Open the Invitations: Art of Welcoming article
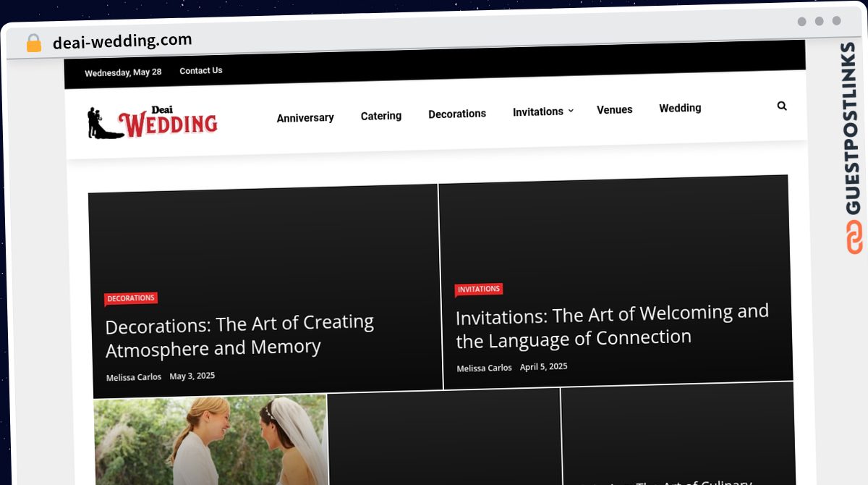 (612, 326)
